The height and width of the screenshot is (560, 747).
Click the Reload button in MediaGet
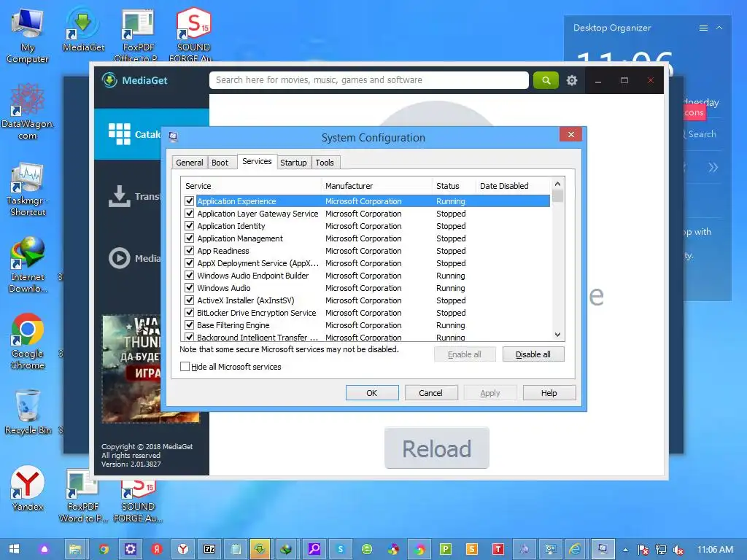(x=436, y=448)
